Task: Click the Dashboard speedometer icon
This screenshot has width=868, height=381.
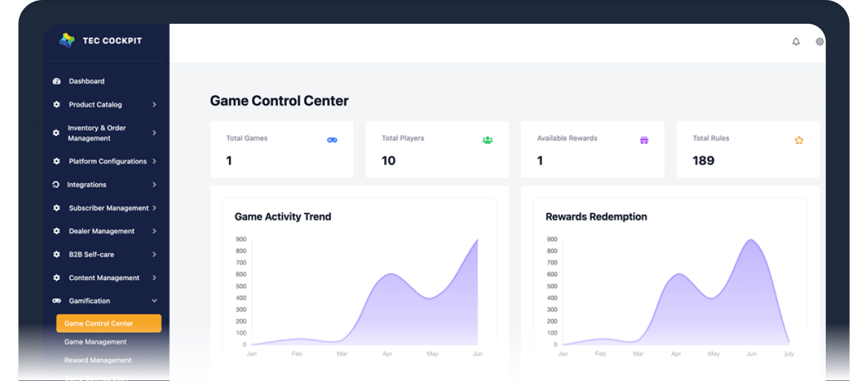Action: [x=57, y=81]
